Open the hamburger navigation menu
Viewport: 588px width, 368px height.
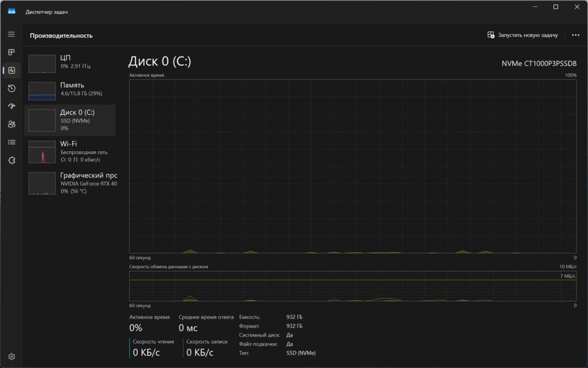(11, 34)
